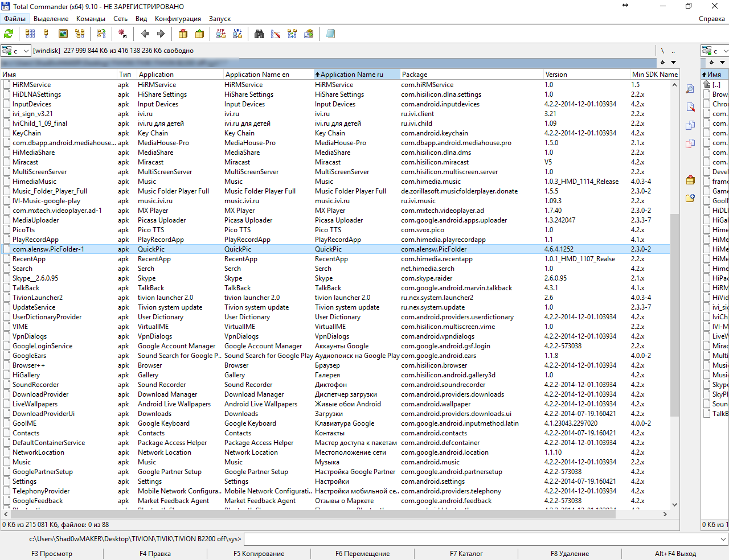Open the left panel favorites asterisk menu
The height and width of the screenshot is (560, 729).
(x=662, y=63)
